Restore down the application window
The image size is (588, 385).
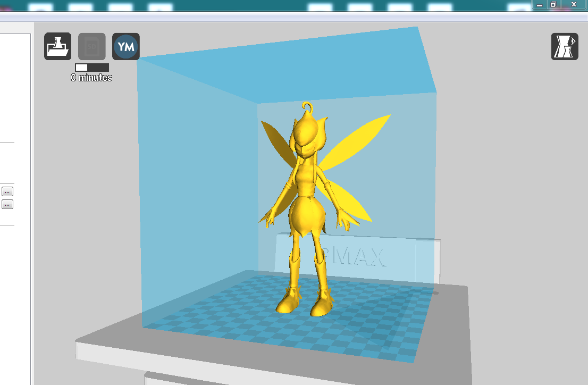pyautogui.click(x=554, y=4)
